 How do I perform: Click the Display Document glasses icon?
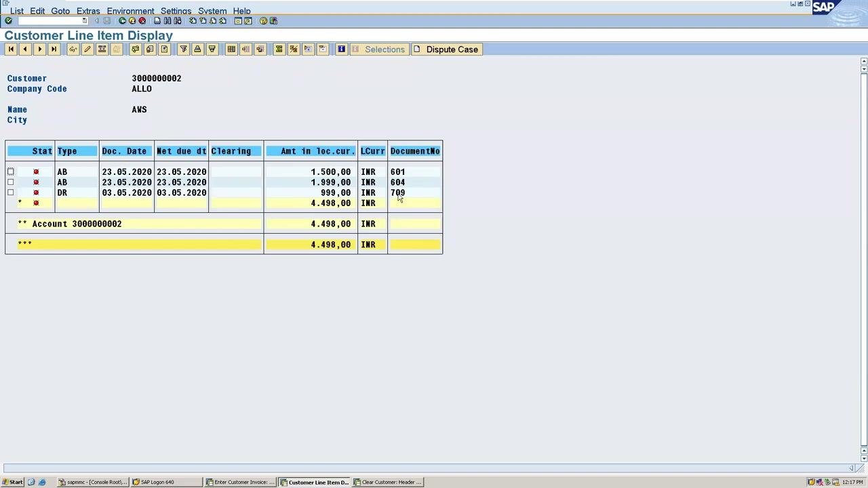73,49
